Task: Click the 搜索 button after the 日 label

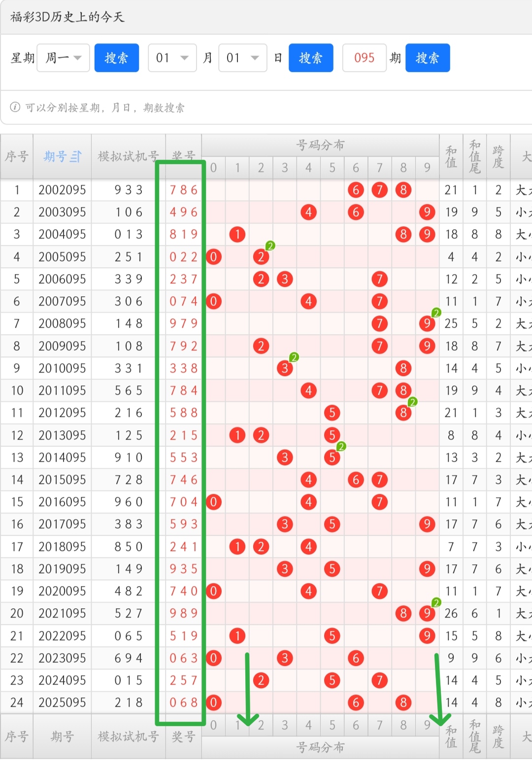Action: [x=310, y=58]
